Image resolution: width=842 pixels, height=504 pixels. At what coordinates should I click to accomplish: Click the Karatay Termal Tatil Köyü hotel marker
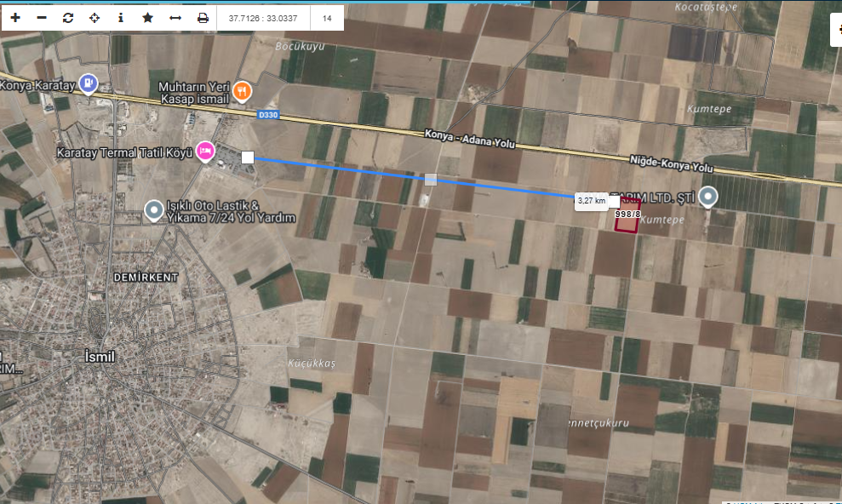click(205, 152)
